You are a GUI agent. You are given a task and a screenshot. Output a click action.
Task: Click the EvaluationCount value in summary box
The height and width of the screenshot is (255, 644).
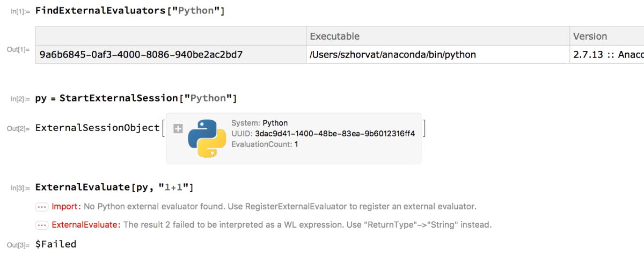[x=296, y=144]
